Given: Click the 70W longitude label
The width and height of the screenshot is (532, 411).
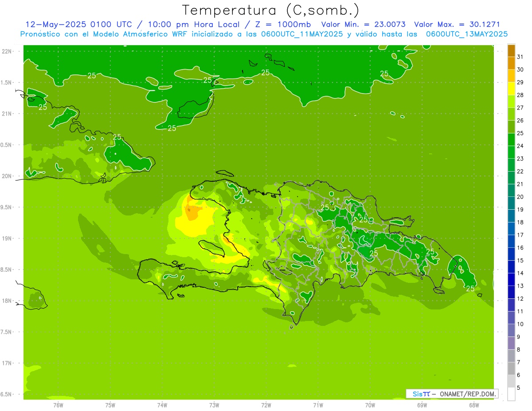Looking at the screenshot, I should click(x=370, y=405).
